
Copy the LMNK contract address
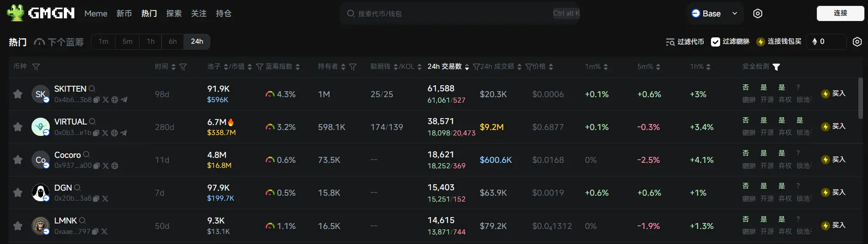coord(95,232)
